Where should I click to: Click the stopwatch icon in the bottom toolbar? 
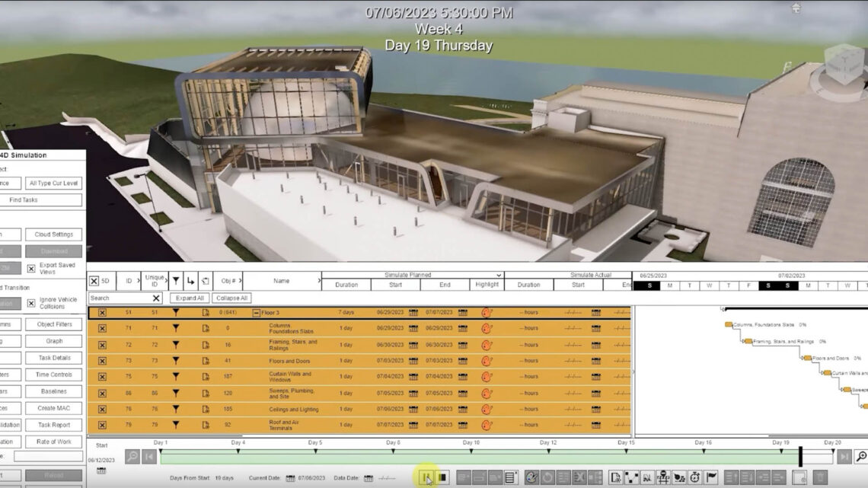(x=694, y=476)
